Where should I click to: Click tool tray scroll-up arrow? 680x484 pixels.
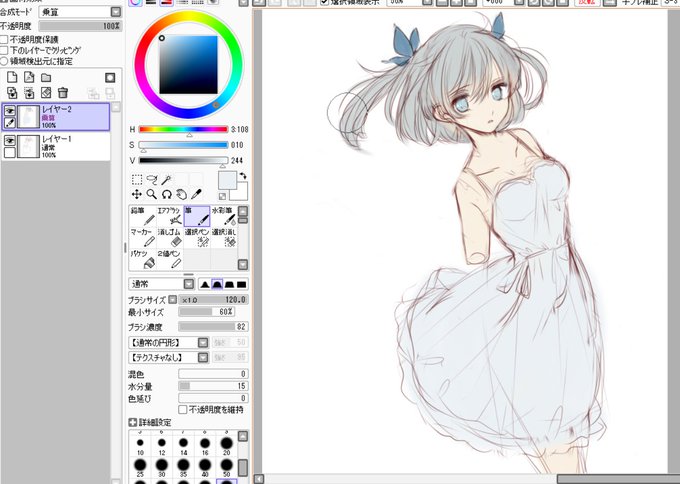click(x=243, y=211)
